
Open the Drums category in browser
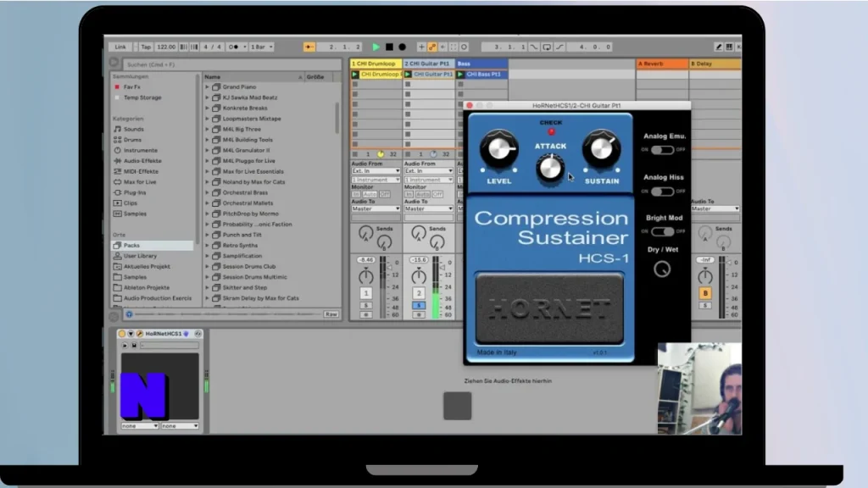132,140
